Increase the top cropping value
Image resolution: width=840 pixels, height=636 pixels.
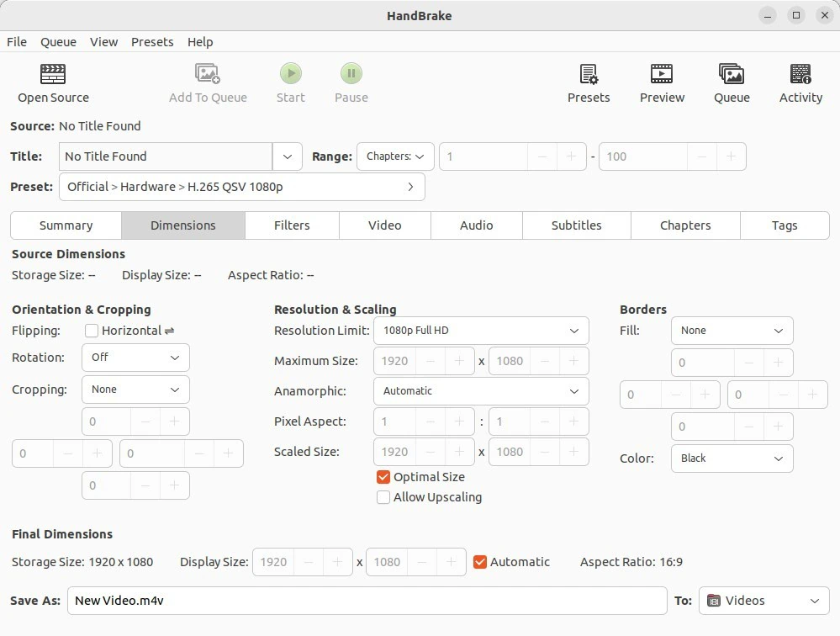pyautogui.click(x=174, y=421)
